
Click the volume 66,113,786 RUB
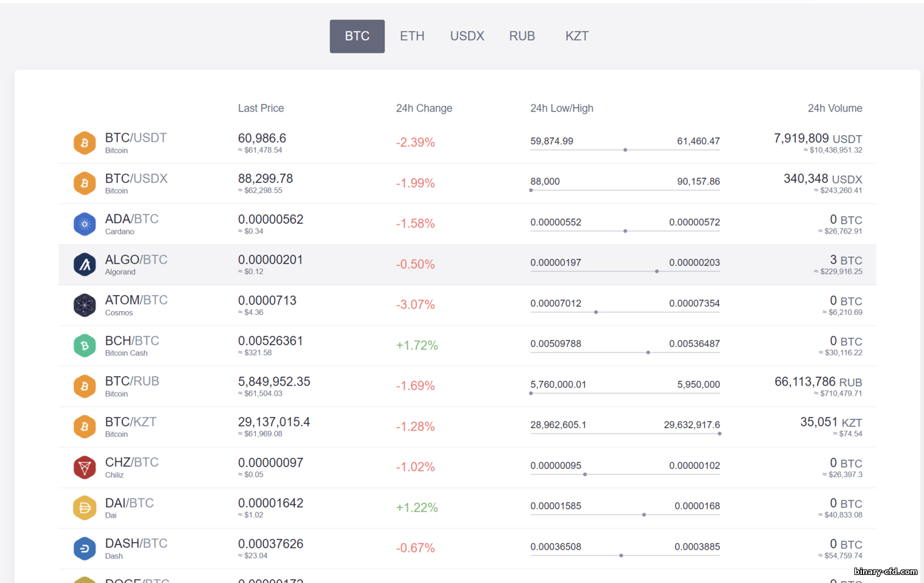(819, 382)
